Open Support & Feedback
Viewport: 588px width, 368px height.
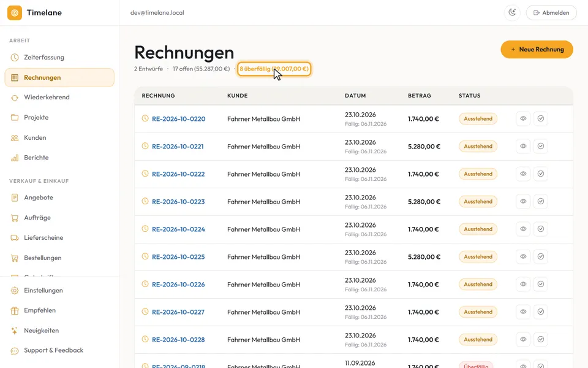(59, 351)
